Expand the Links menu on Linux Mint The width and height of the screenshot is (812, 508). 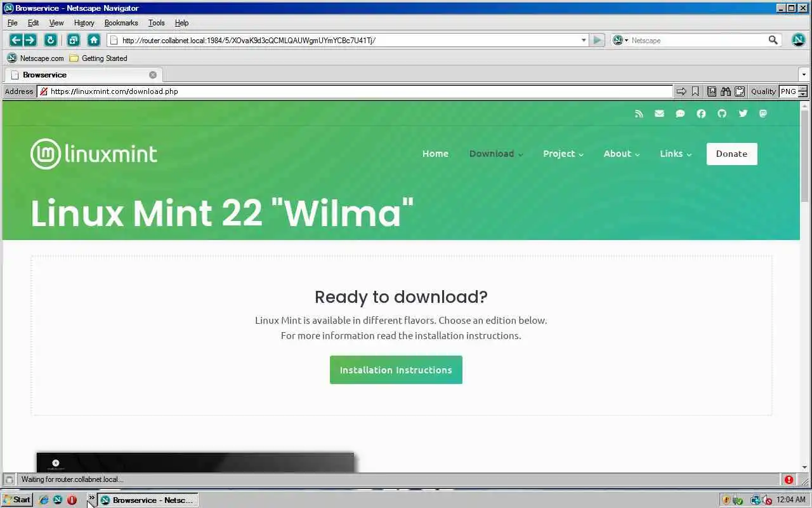point(676,154)
